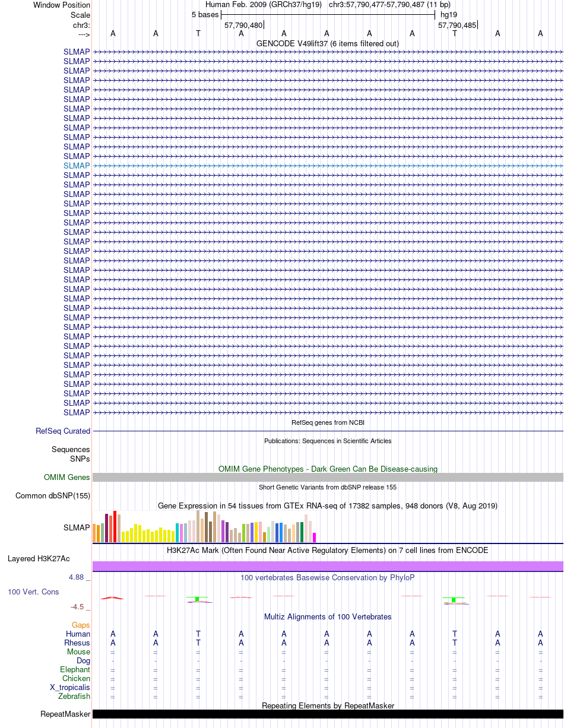The width and height of the screenshot is (564, 728).
Task: Click the orange Gaps label
Action: coord(81,625)
